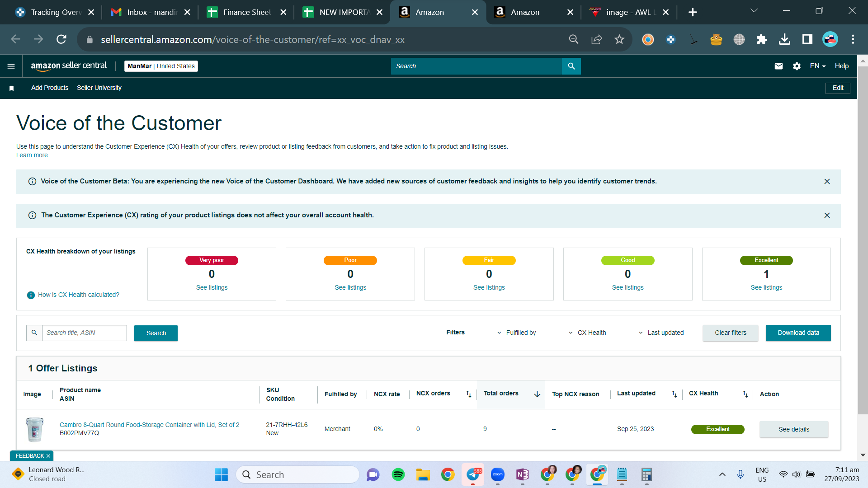Expand the Fulfilled by filter dropdown
This screenshot has width=868, height=488.
tap(517, 333)
